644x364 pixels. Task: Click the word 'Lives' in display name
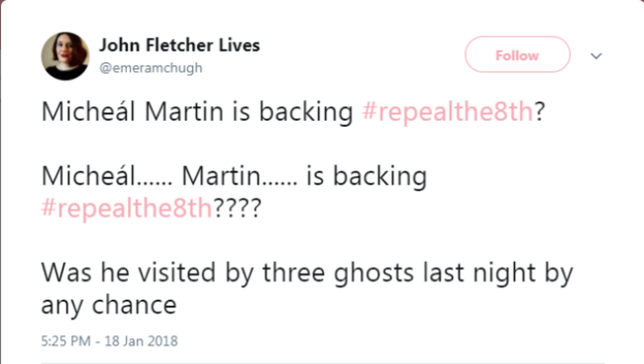coord(239,45)
